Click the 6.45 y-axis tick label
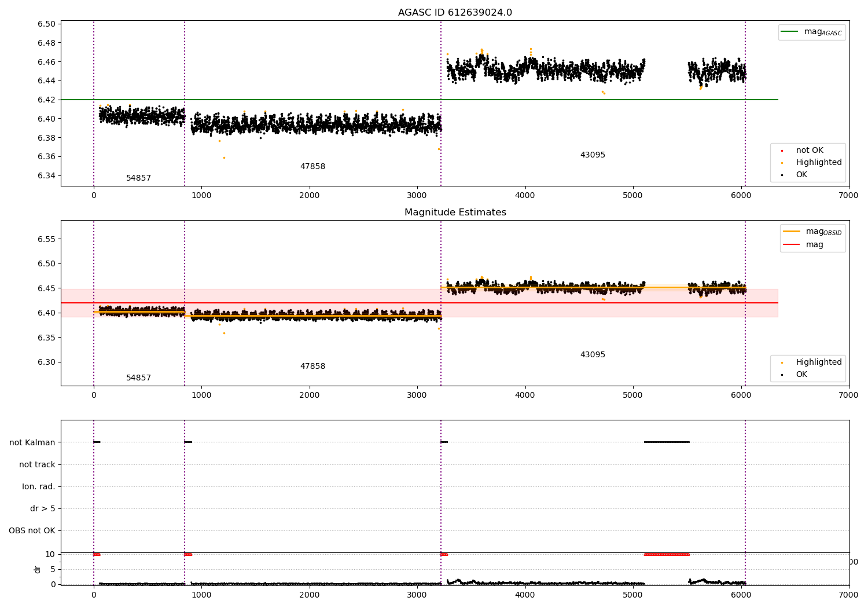This screenshot has width=868, height=608. click(46, 288)
